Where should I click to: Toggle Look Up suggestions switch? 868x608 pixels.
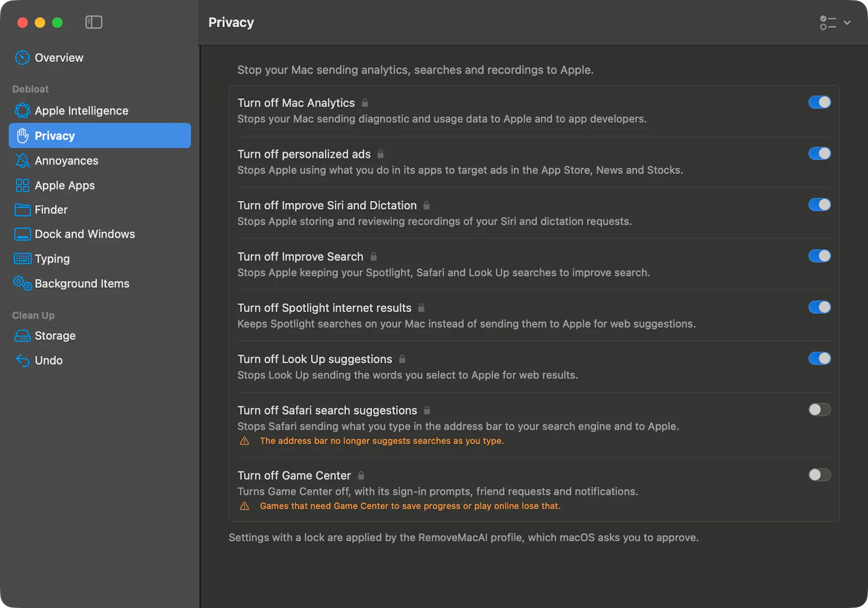point(819,358)
